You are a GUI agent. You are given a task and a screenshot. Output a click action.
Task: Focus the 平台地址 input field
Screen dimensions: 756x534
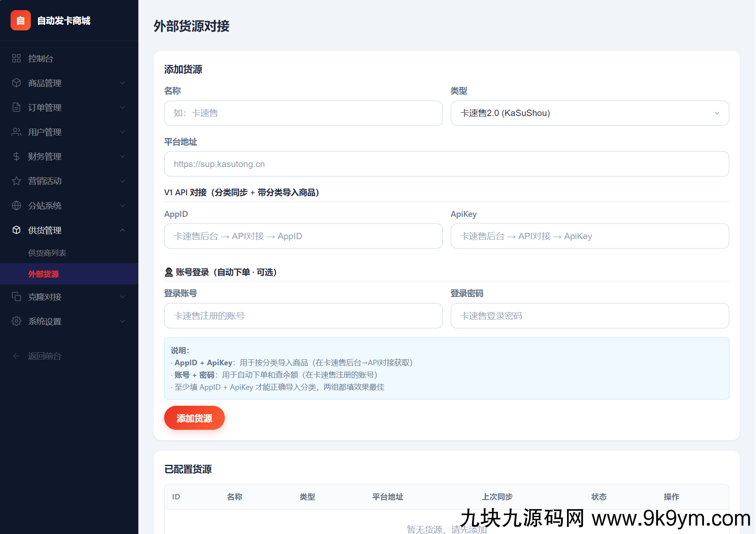click(446, 164)
